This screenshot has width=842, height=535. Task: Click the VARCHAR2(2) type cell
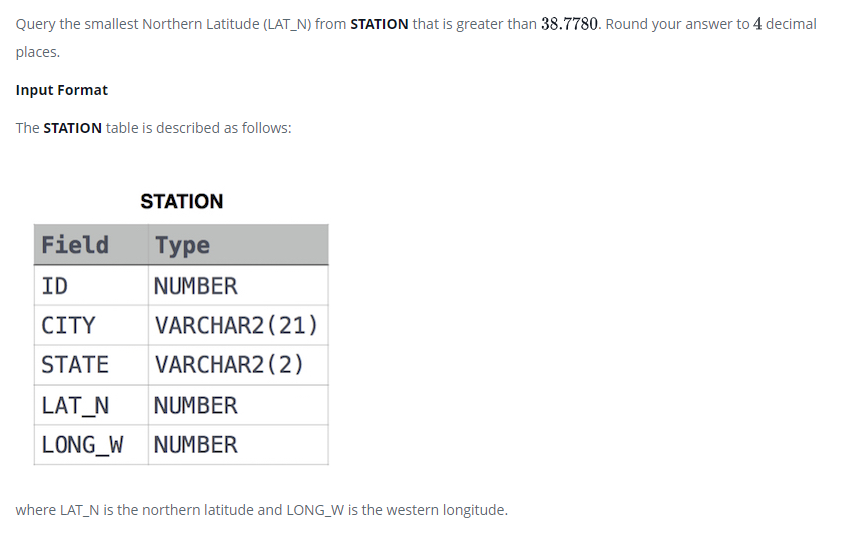coord(238,365)
